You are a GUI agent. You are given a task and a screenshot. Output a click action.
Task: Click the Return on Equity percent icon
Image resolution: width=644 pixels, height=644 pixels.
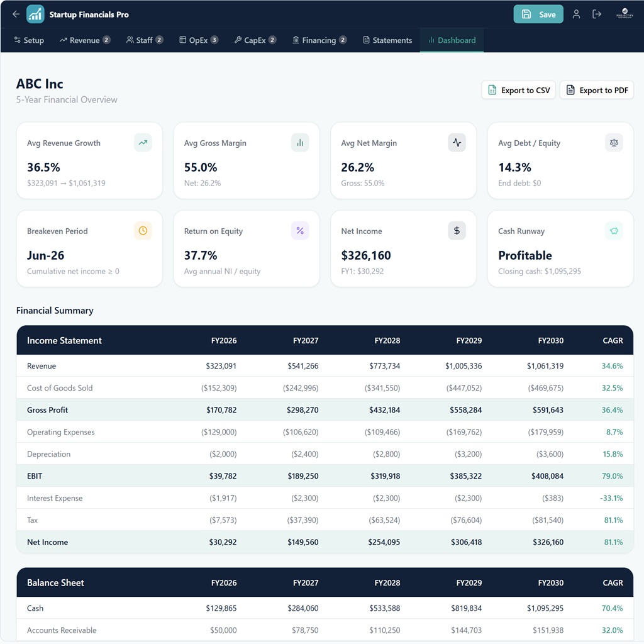(300, 231)
